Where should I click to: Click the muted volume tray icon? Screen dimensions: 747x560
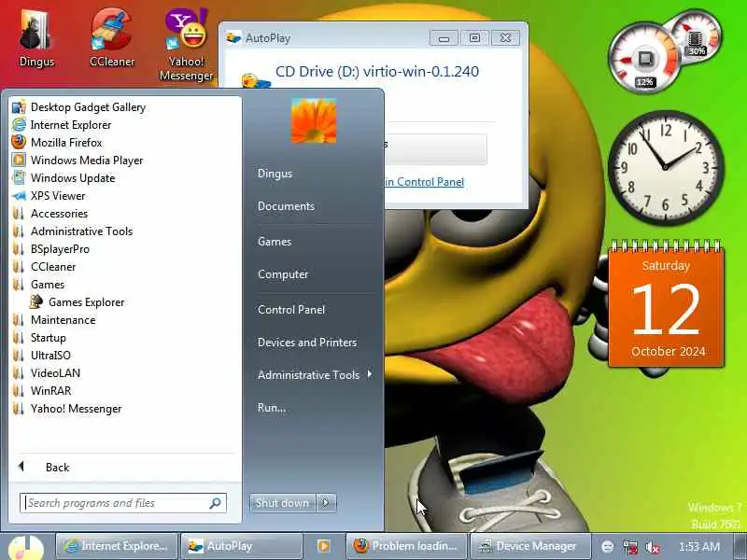tap(652, 547)
